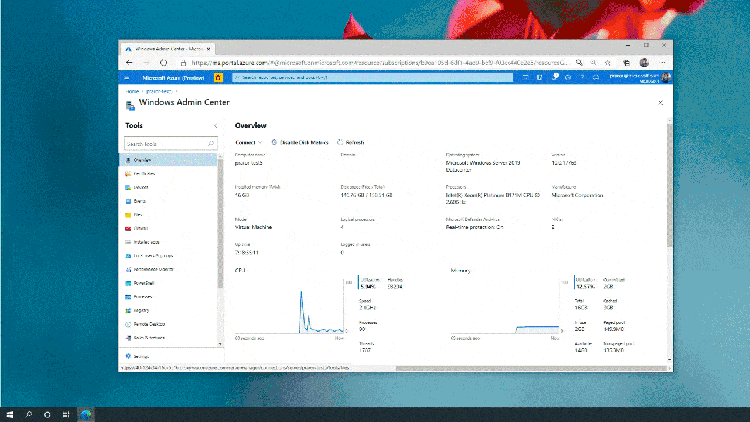This screenshot has width=750, height=422.
Task: Open the Events tool
Action: [139, 201]
